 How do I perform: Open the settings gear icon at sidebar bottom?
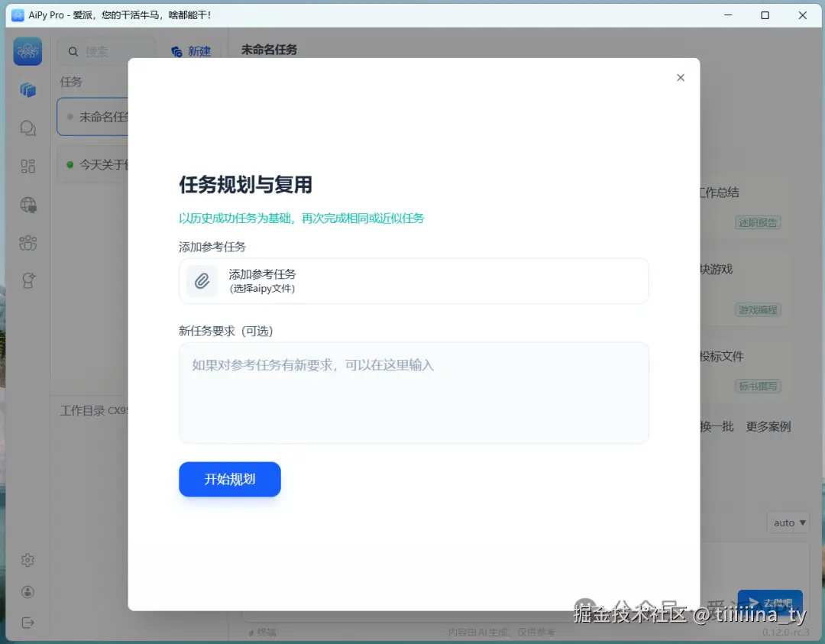tap(27, 560)
